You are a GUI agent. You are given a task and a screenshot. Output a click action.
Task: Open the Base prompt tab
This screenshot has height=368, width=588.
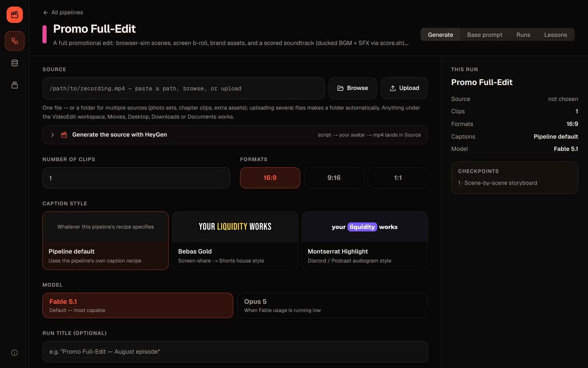coord(484,35)
